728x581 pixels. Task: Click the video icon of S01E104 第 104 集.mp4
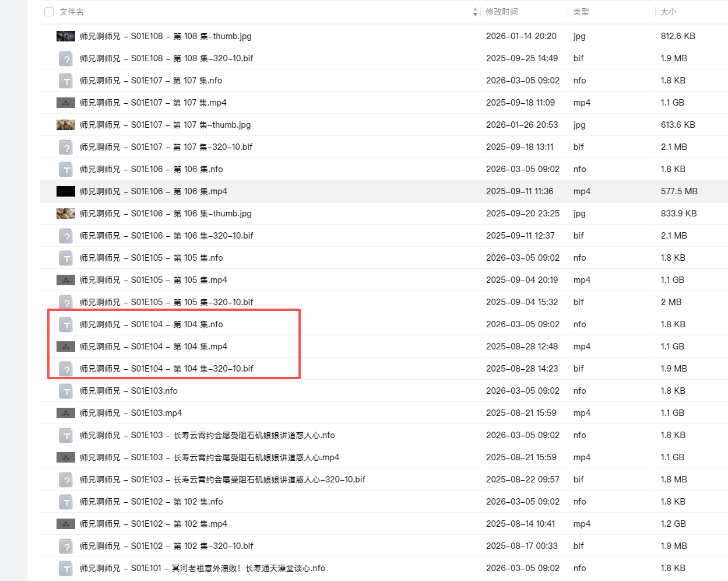tap(66, 346)
